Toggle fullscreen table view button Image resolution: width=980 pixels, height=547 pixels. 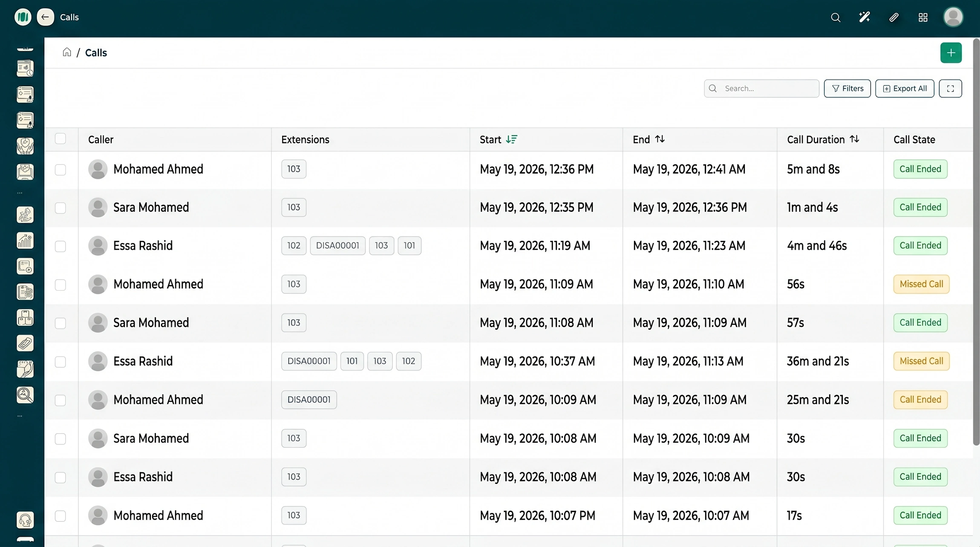(950, 88)
